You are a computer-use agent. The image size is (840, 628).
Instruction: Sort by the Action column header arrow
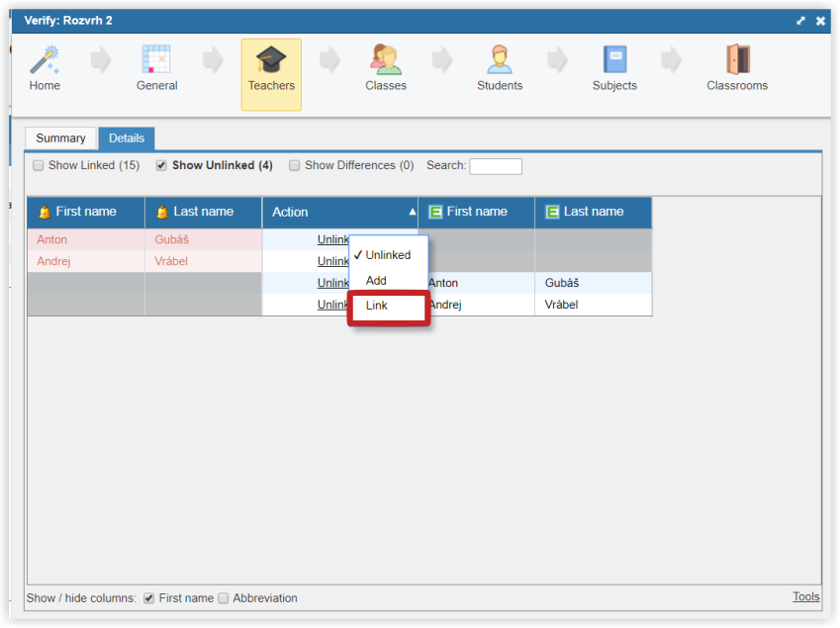click(x=412, y=212)
